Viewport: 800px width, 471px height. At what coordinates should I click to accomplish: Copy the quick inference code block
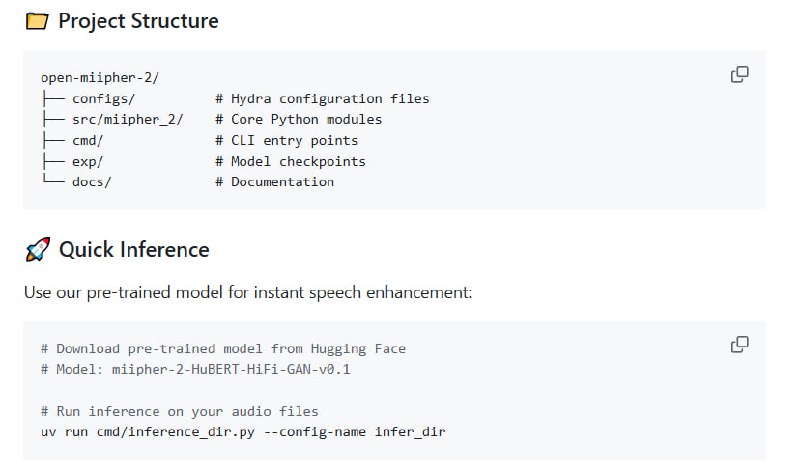tap(740, 345)
